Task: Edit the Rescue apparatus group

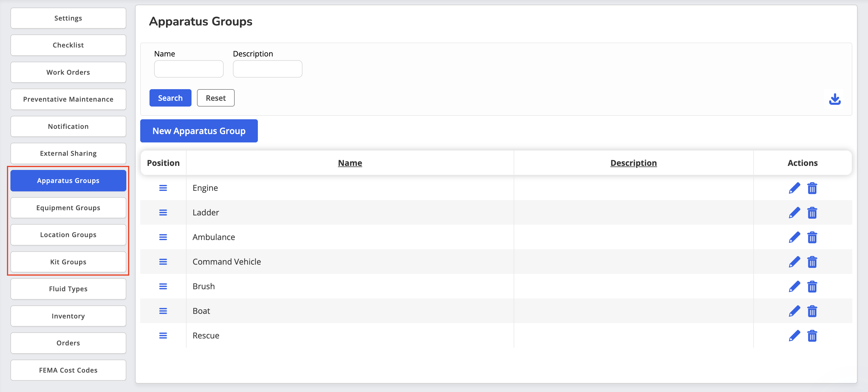Action: point(794,336)
